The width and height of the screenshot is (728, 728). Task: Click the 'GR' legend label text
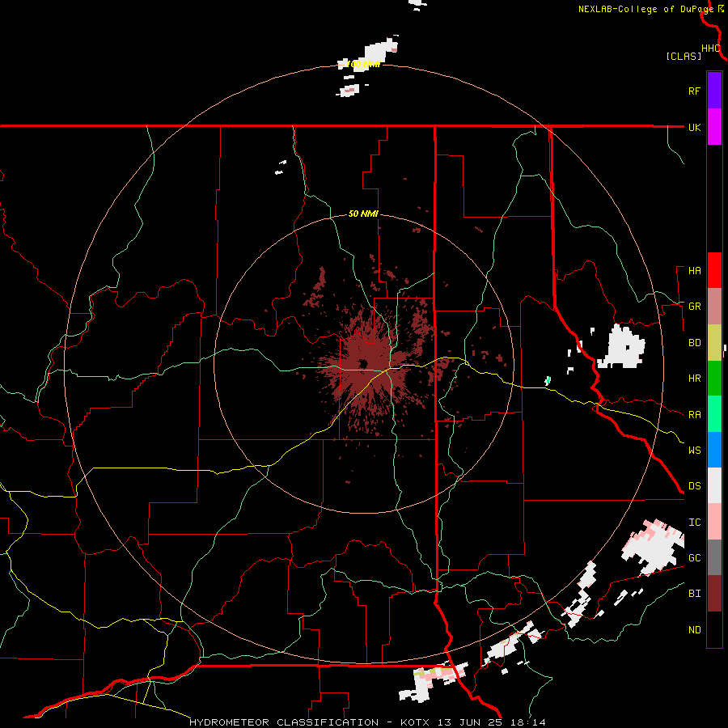pyautogui.click(x=694, y=307)
